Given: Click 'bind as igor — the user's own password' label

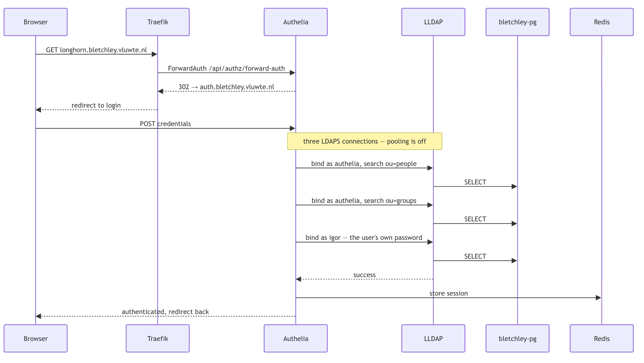Looking at the screenshot, I should click(364, 238).
